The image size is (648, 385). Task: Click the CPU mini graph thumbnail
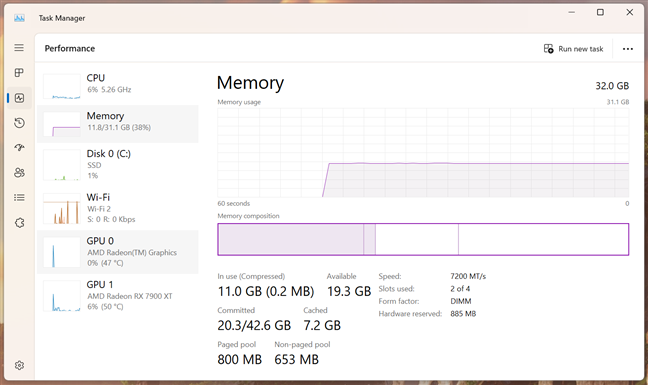pos(62,86)
